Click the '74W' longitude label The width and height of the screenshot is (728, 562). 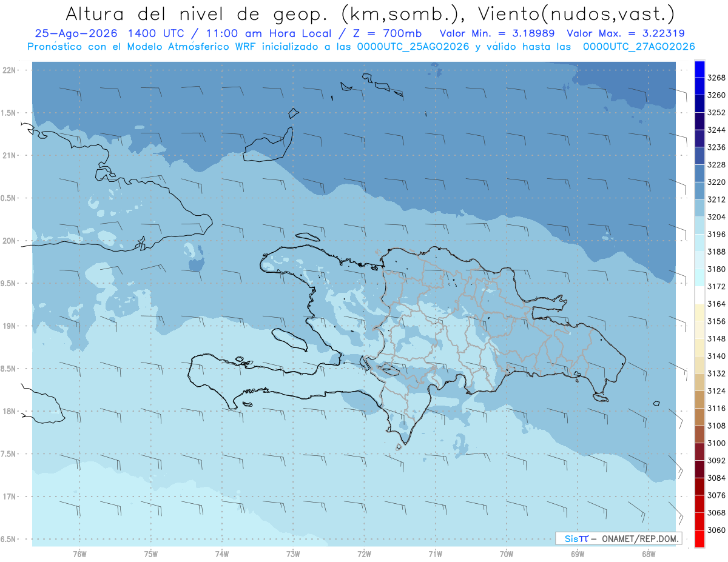pos(222,554)
